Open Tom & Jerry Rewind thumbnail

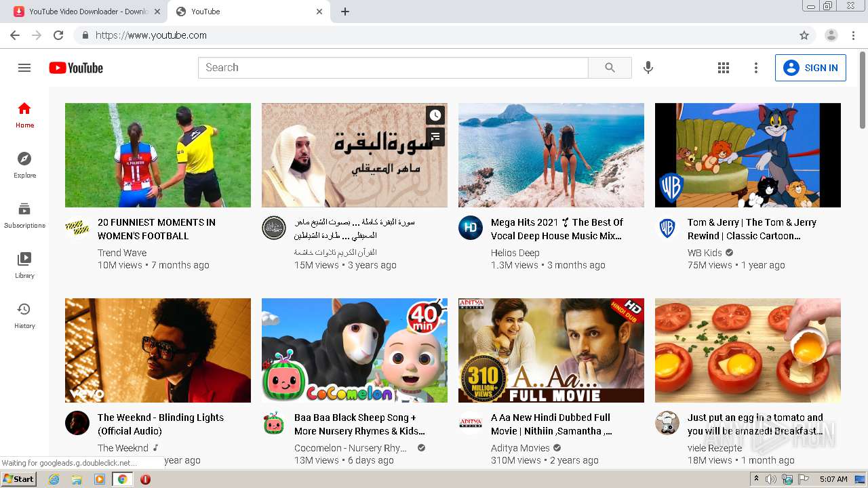coord(748,155)
